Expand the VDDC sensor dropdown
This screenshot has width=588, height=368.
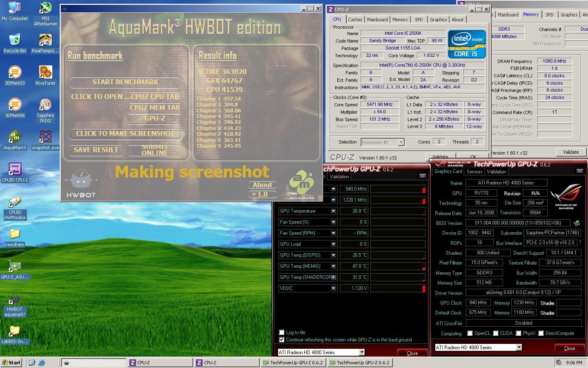click(333, 288)
